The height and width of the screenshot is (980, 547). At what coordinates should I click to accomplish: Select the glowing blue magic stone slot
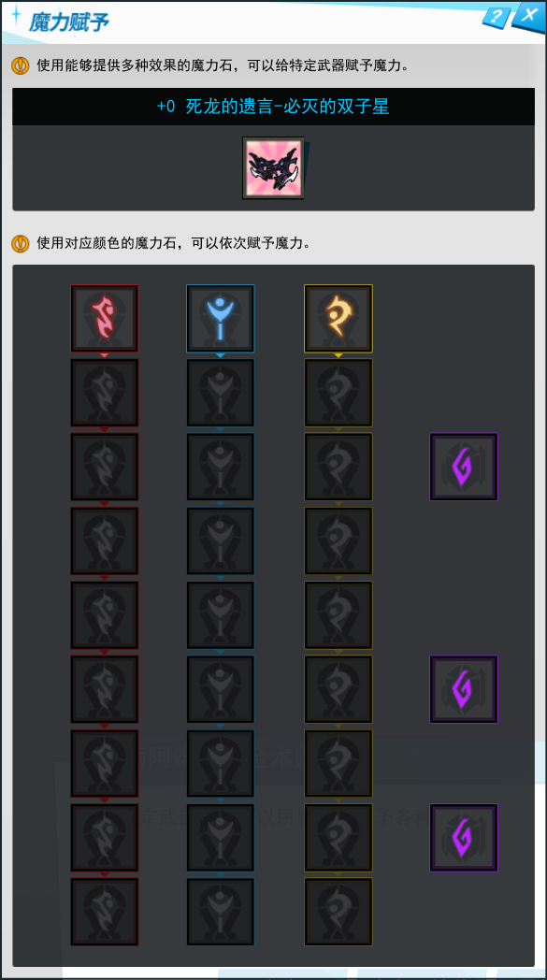click(220, 319)
